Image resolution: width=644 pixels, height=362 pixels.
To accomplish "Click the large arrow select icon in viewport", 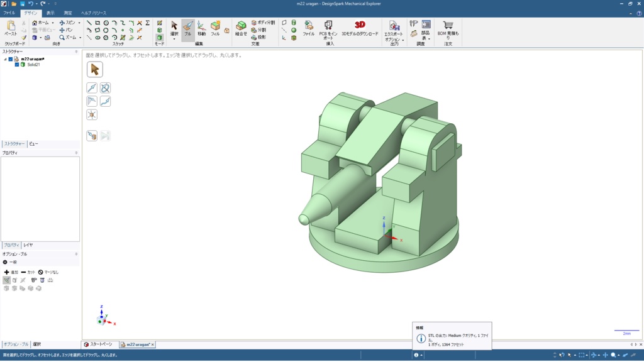I will click(x=95, y=69).
